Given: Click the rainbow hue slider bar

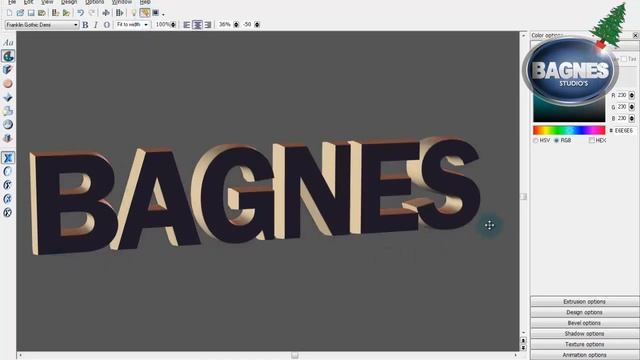Looking at the screenshot, I should (x=569, y=130).
